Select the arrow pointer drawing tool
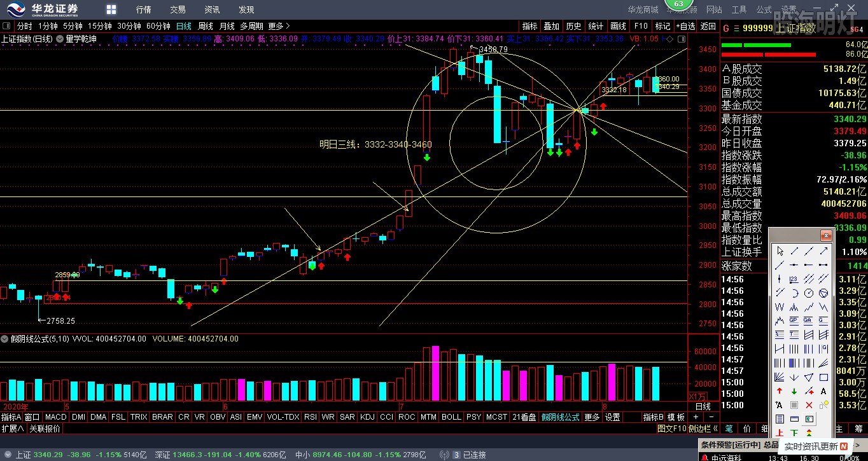Image resolution: width=868 pixels, height=461 pixels. pyautogui.click(x=780, y=251)
